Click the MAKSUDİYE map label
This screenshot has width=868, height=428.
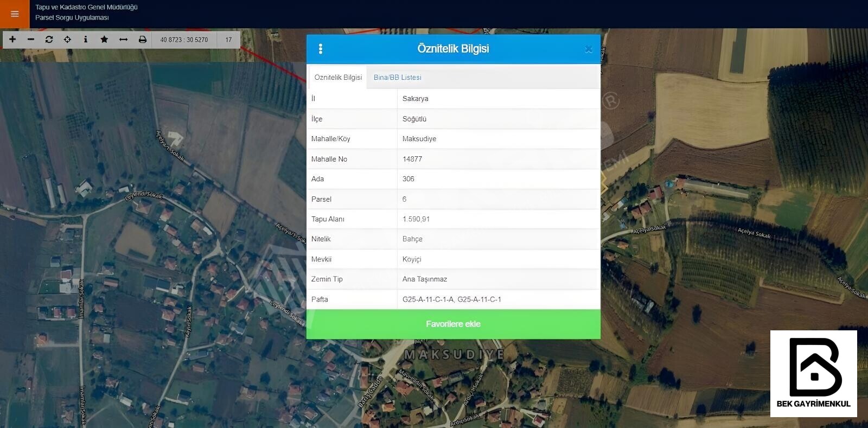pos(455,355)
